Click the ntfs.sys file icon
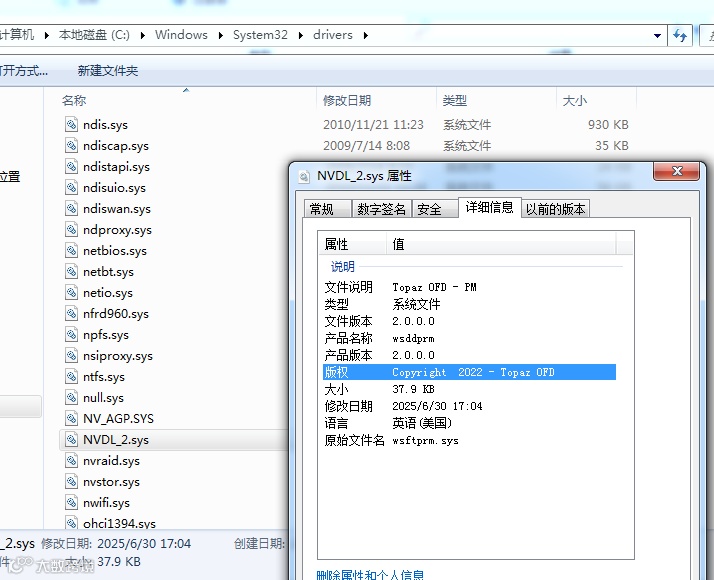This screenshot has width=714, height=580. point(71,376)
